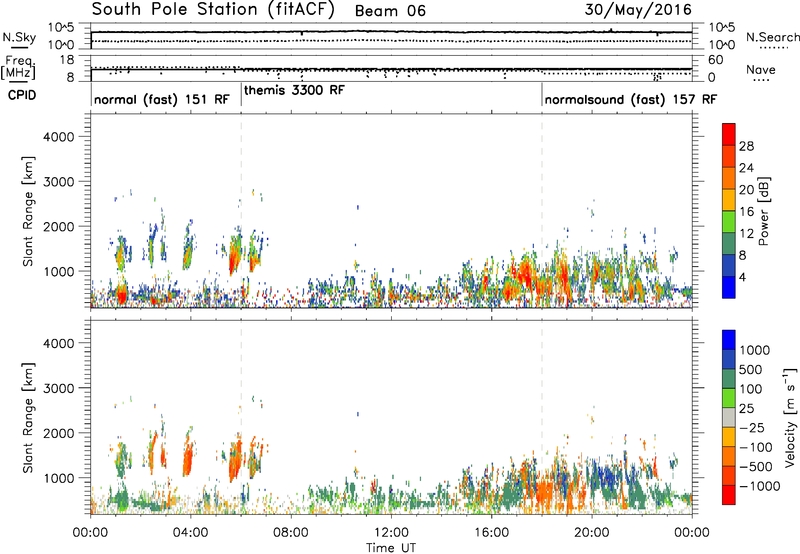Click the '1000' tick on velocity colorbar

click(x=755, y=350)
